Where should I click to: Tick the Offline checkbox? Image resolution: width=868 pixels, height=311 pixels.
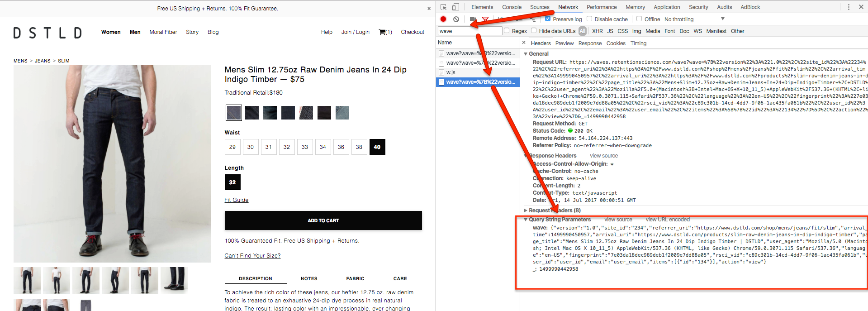click(639, 19)
